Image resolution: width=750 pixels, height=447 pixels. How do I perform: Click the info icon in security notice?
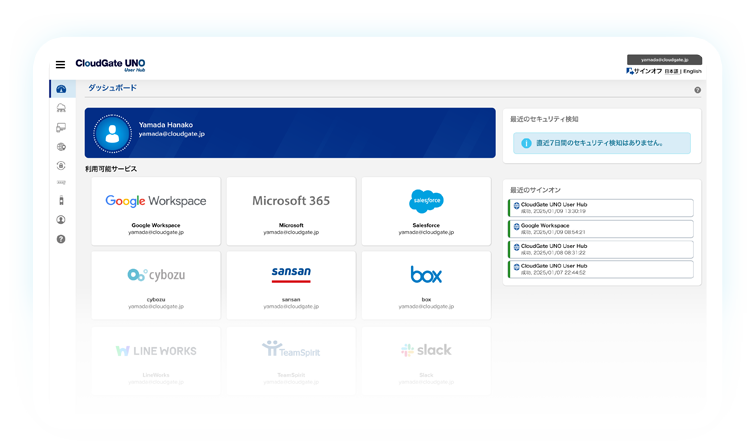526,143
